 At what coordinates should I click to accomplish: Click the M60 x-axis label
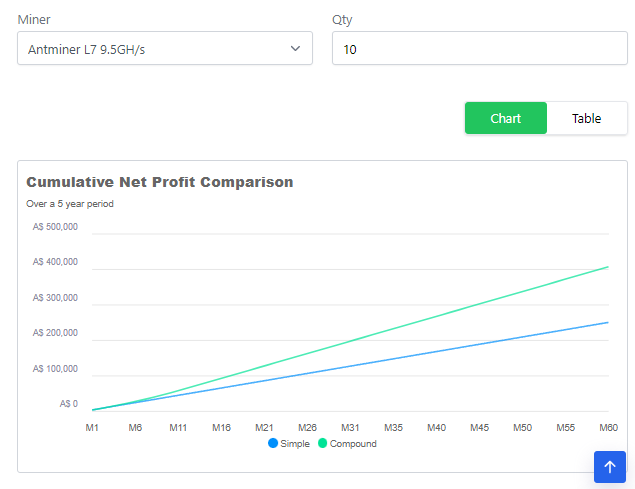608,427
